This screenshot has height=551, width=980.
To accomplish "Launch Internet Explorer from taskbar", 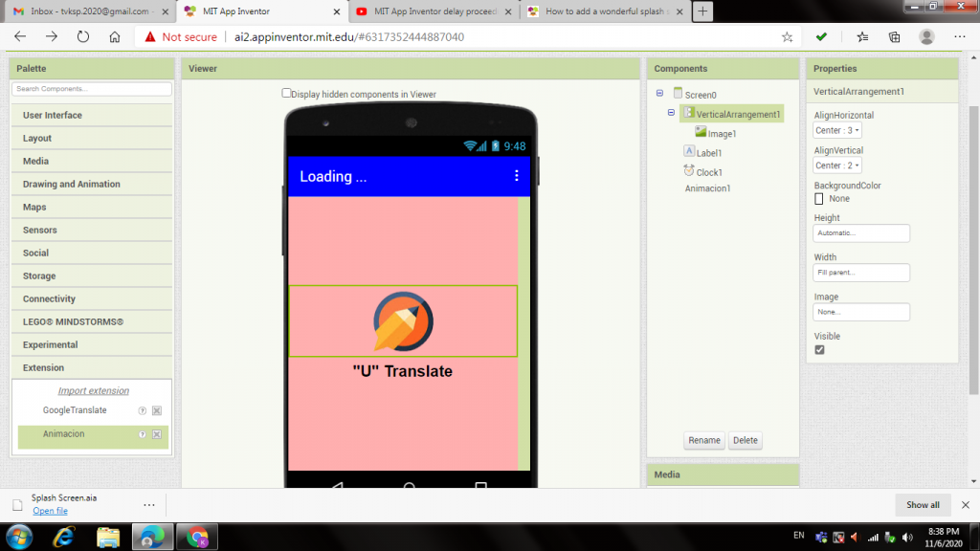I will [x=64, y=537].
